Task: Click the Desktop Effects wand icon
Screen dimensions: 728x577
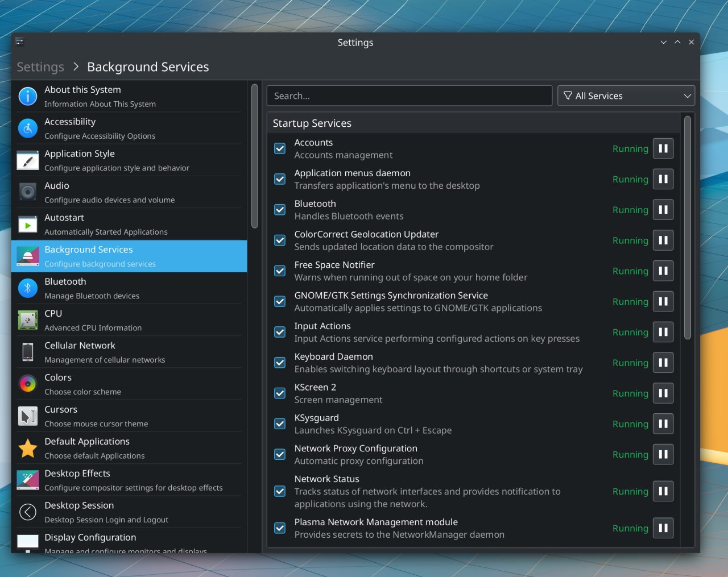Action: 27,480
